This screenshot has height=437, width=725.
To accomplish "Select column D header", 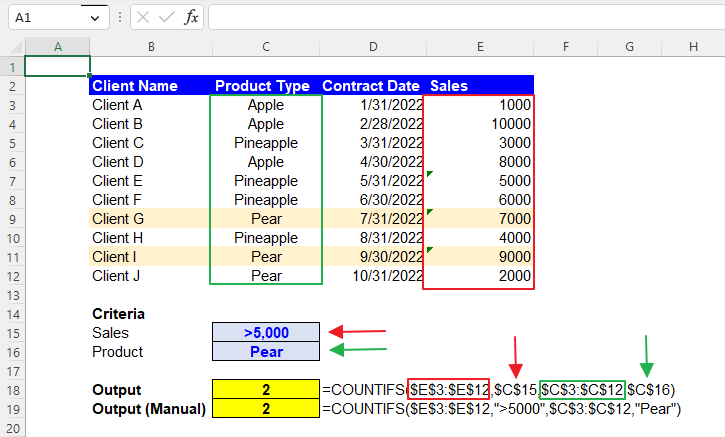I will point(373,47).
